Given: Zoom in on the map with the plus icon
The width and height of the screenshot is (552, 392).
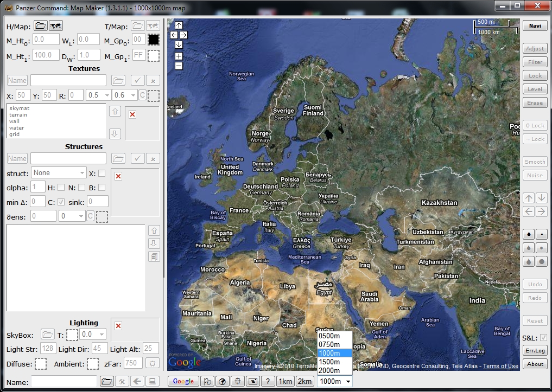Looking at the screenshot, I should click(x=179, y=56).
